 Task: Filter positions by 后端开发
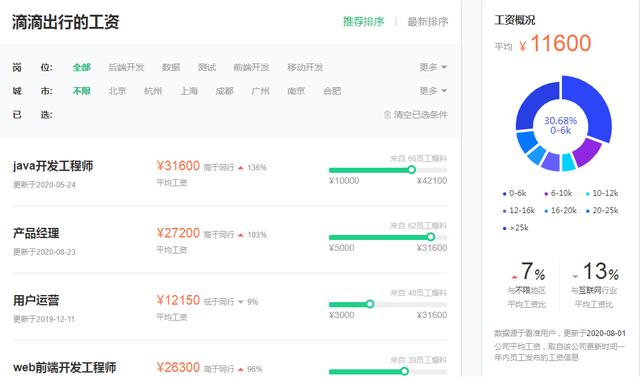(126, 67)
